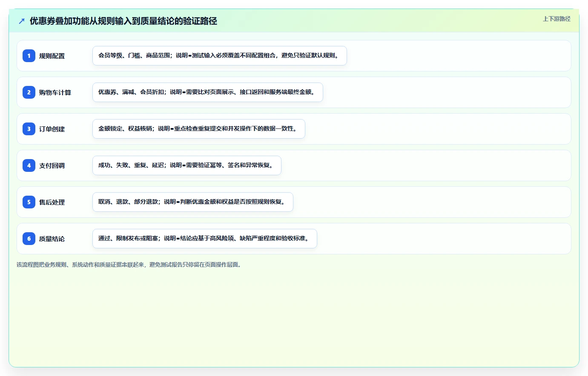This screenshot has width=588, height=376.
Task: Select step badge 6 for 质量结论
Action: click(29, 239)
